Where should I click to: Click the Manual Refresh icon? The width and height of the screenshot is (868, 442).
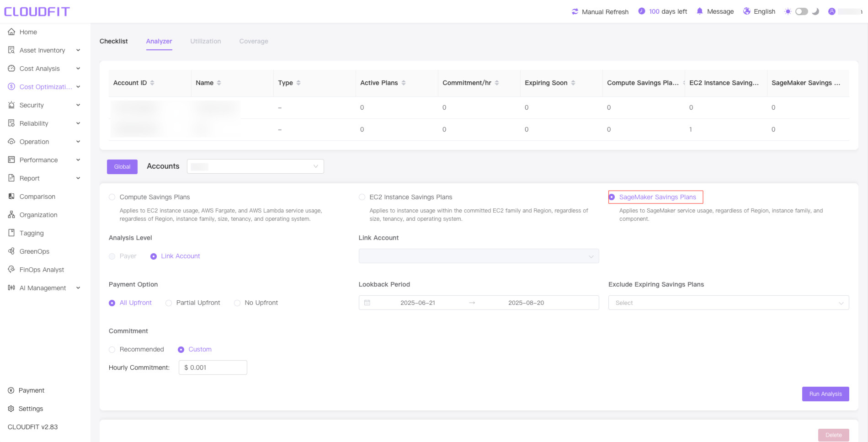[575, 11]
